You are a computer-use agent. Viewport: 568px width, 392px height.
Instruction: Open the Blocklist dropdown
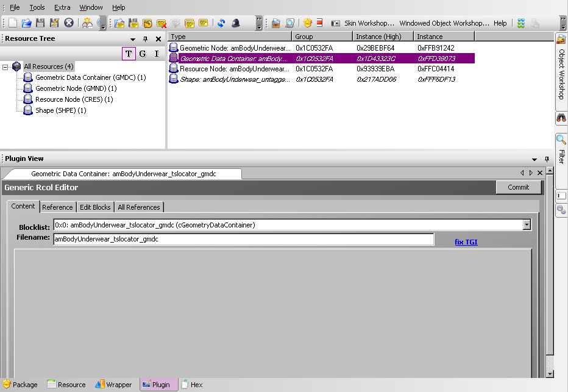(x=527, y=225)
